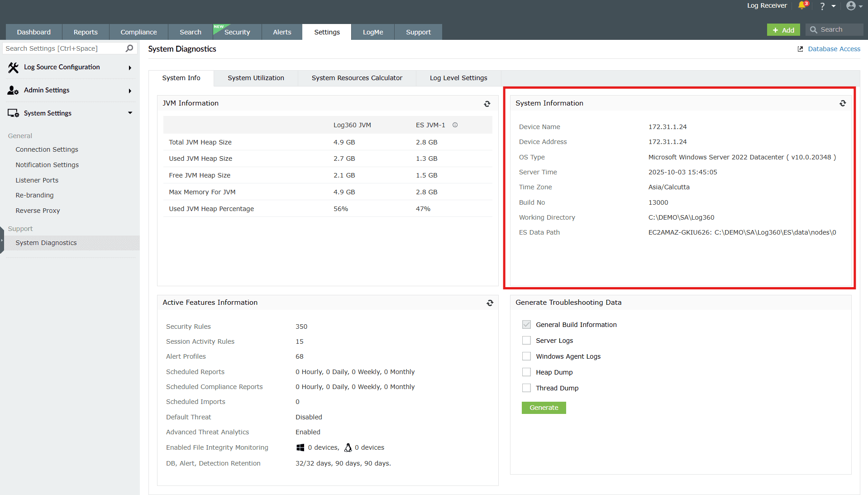
Task: Click the magnifier icon in top search
Action: [x=813, y=30]
